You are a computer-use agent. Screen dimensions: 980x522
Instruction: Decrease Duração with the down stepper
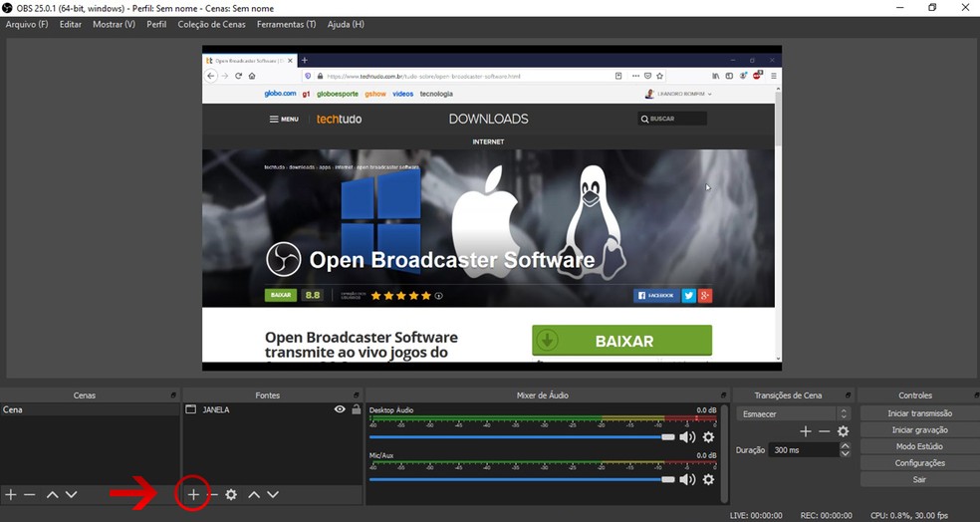coord(845,454)
